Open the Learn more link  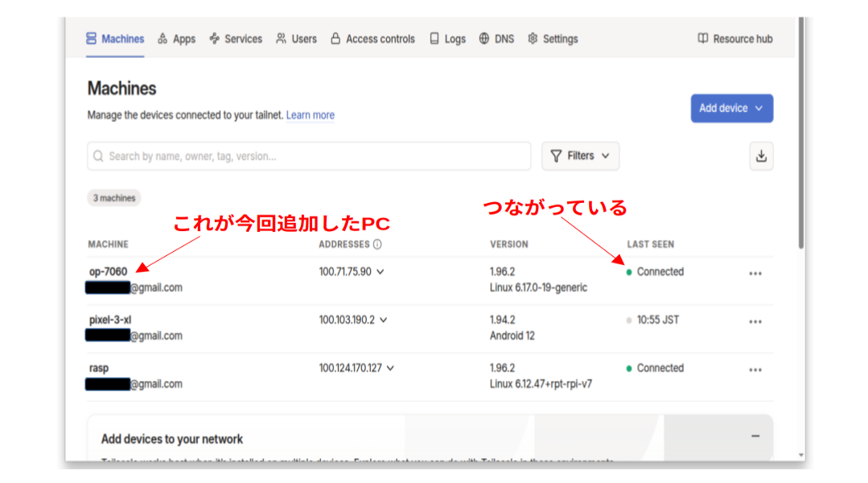pyautogui.click(x=310, y=115)
